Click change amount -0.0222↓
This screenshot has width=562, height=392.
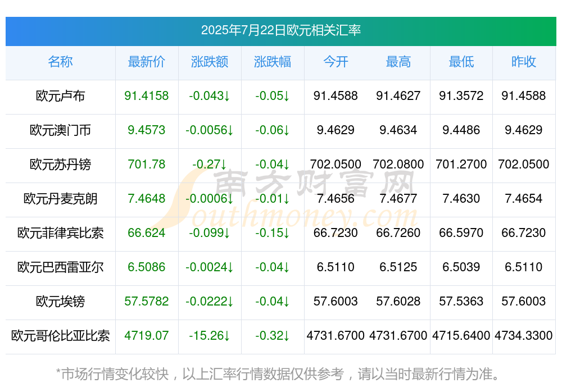209,302
